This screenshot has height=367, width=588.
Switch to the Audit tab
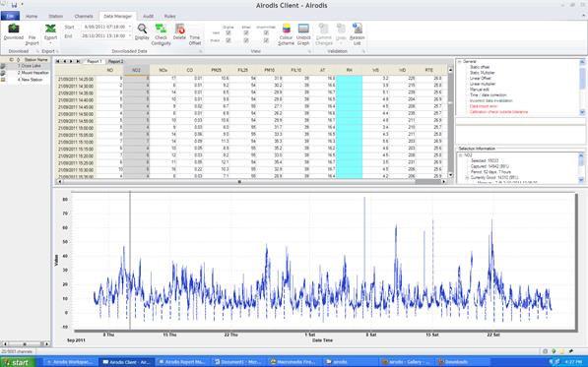pyautogui.click(x=148, y=16)
